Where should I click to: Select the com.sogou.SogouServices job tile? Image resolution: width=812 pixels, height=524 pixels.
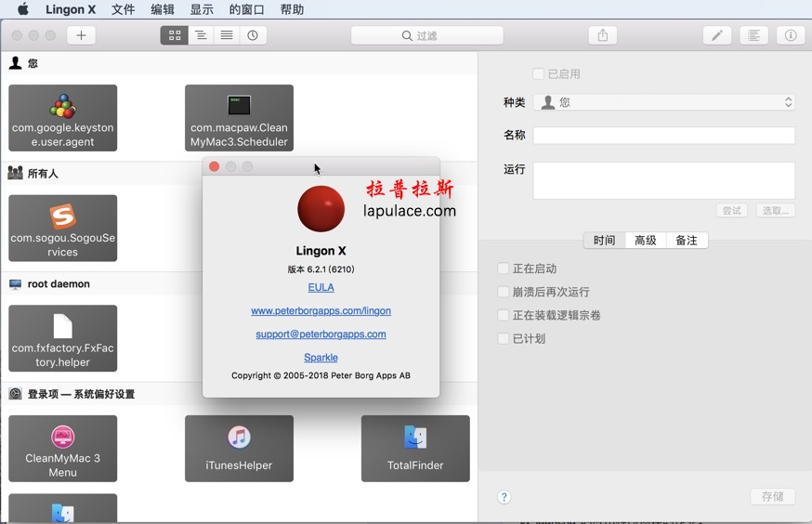coord(63,228)
